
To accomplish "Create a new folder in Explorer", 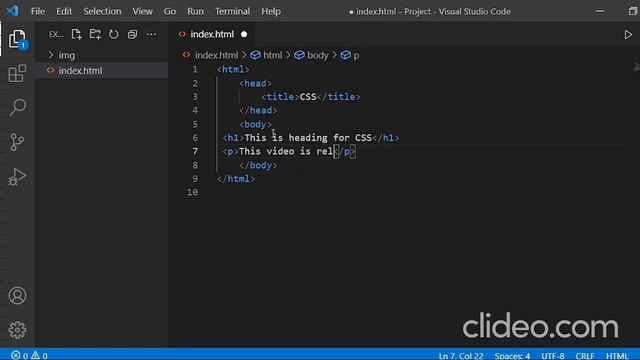I will pos(95,34).
